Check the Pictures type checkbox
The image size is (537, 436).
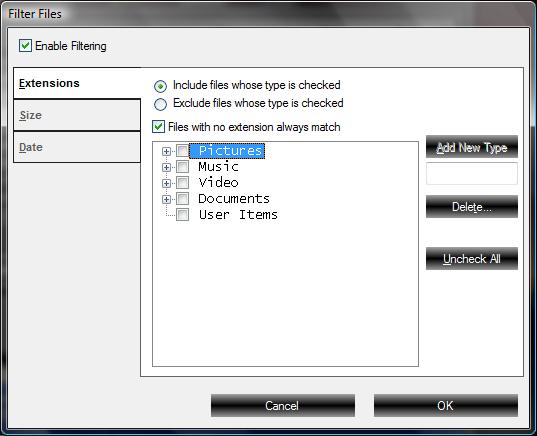pyautogui.click(x=182, y=151)
